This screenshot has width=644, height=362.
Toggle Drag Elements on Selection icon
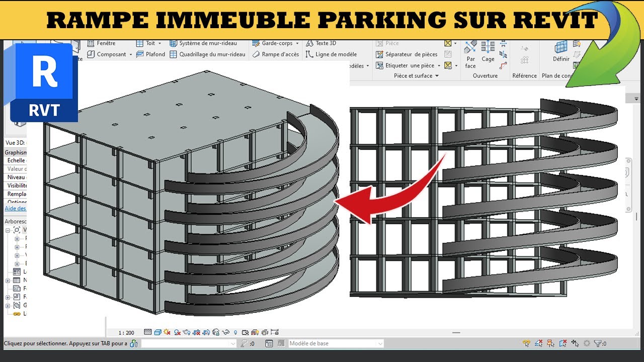coord(575,343)
